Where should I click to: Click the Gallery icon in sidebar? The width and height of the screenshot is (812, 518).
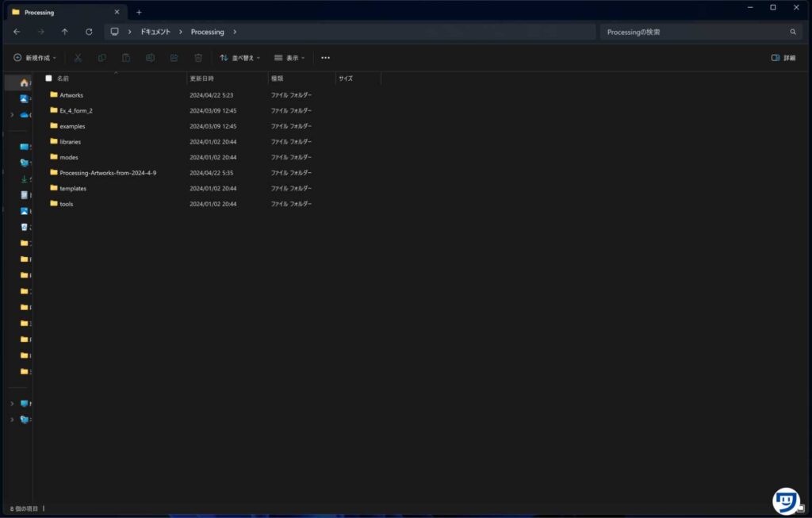coord(24,98)
